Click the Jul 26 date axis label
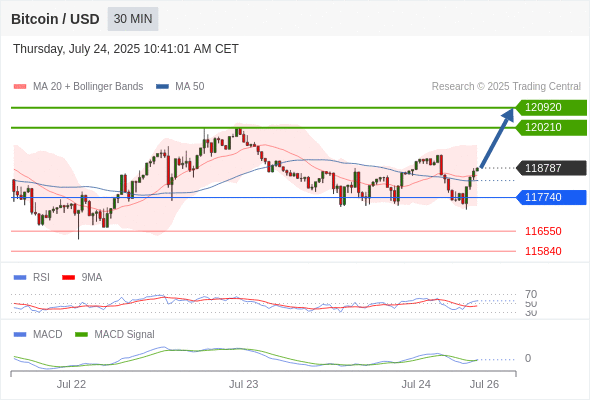590x400 pixels. point(484,384)
